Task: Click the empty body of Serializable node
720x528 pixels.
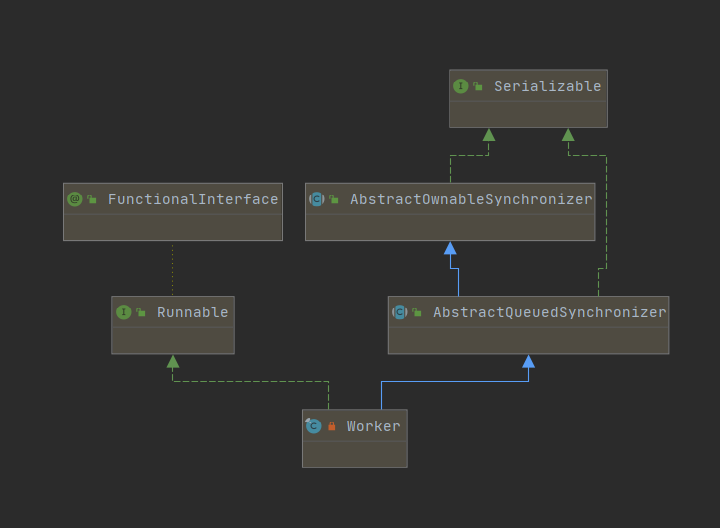Action: coord(528,114)
